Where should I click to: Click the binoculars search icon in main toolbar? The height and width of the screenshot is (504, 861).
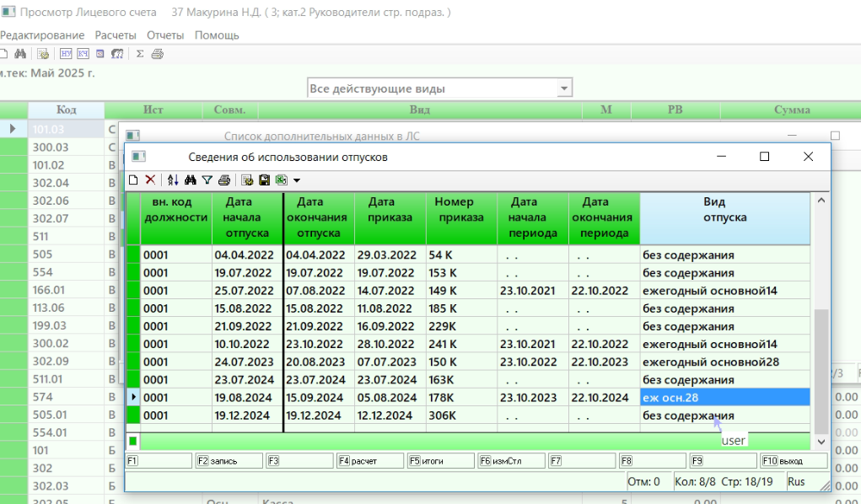pyautogui.click(x=20, y=54)
